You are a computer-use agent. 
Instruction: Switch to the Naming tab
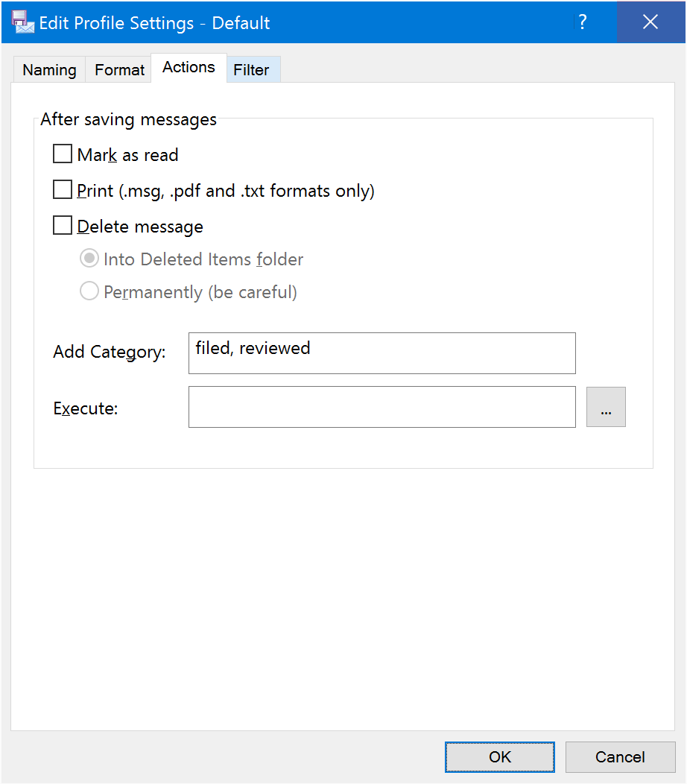[x=49, y=69]
